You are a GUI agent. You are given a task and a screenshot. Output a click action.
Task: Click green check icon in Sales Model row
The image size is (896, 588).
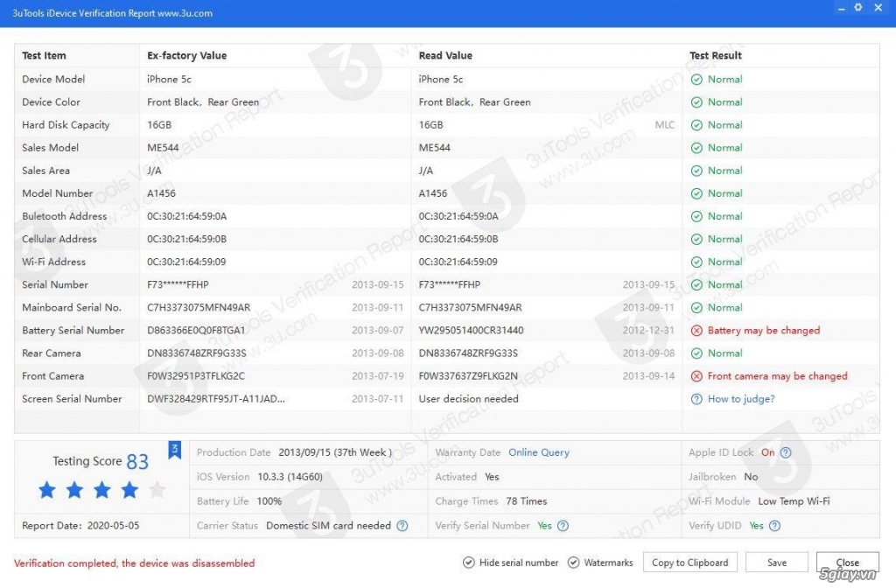pyautogui.click(x=696, y=148)
